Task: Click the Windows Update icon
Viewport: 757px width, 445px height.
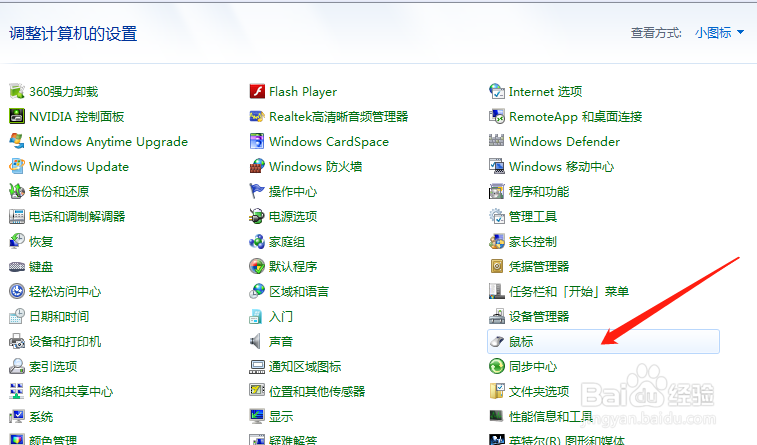Action: 17,167
